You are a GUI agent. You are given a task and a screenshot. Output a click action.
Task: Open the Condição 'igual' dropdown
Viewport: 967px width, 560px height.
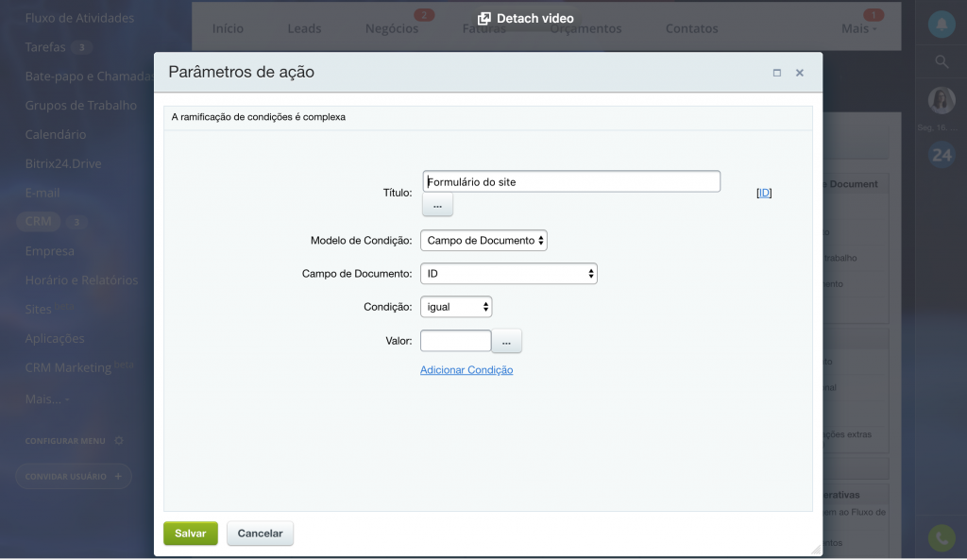click(456, 307)
